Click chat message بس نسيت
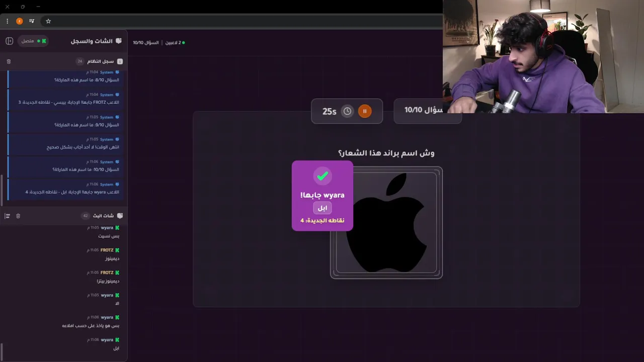The image size is (644, 362). (109, 236)
